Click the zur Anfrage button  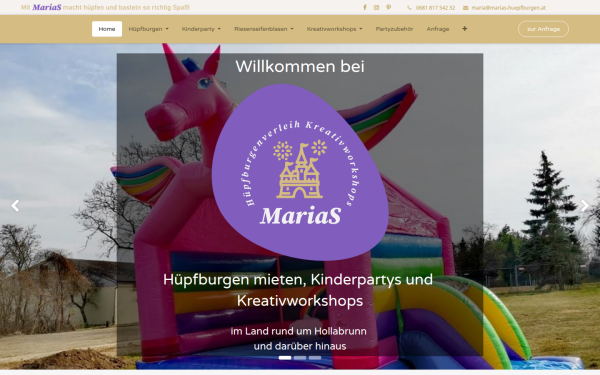point(543,29)
